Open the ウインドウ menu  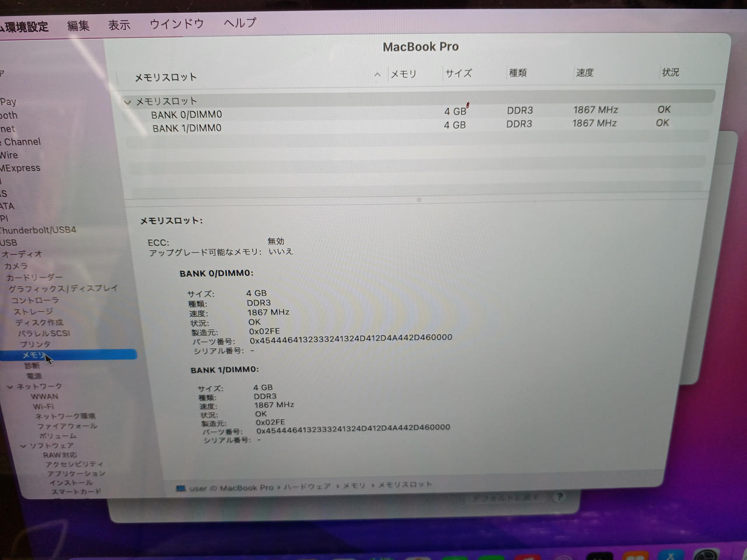(x=176, y=24)
